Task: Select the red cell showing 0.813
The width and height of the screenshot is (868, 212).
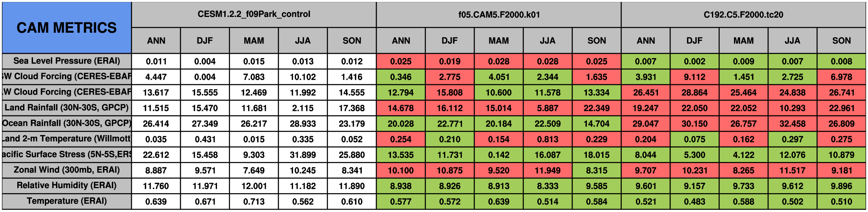Action: pos(547,139)
